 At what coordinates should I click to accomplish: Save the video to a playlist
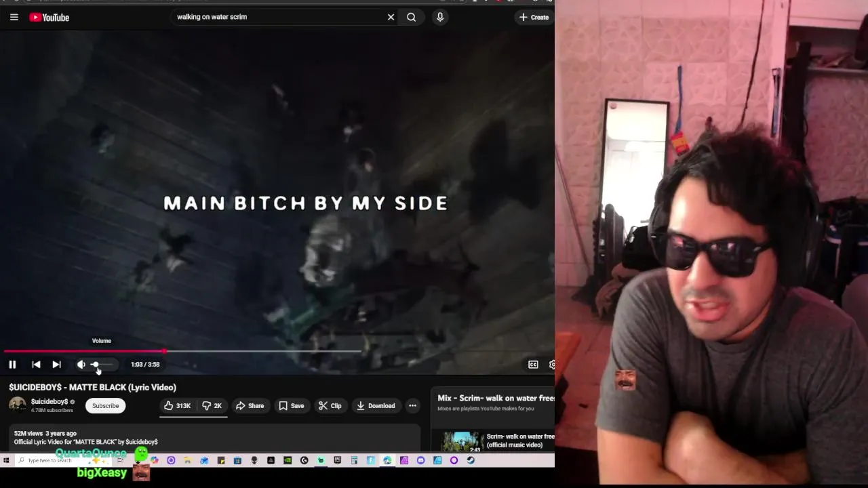292,405
